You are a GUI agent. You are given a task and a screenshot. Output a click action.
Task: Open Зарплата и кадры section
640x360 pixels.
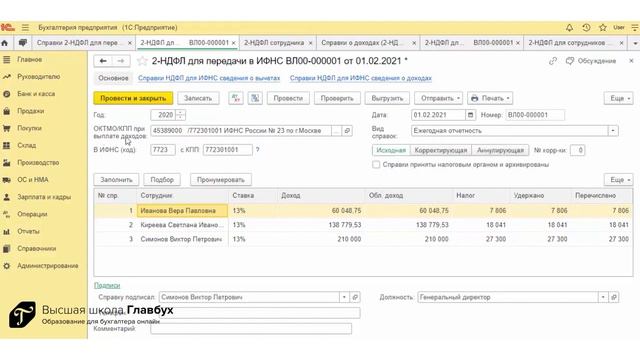pyautogui.click(x=44, y=197)
